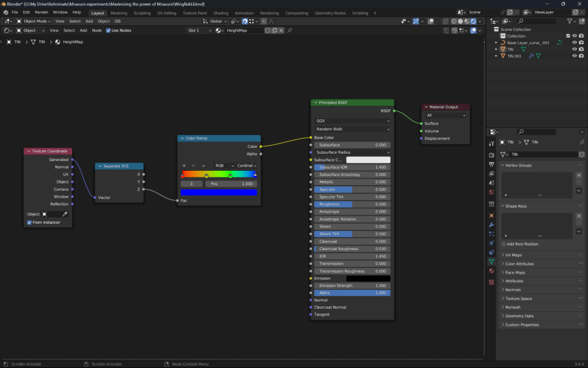
Task: Click the Roughness value field
Action: [x=352, y=204]
